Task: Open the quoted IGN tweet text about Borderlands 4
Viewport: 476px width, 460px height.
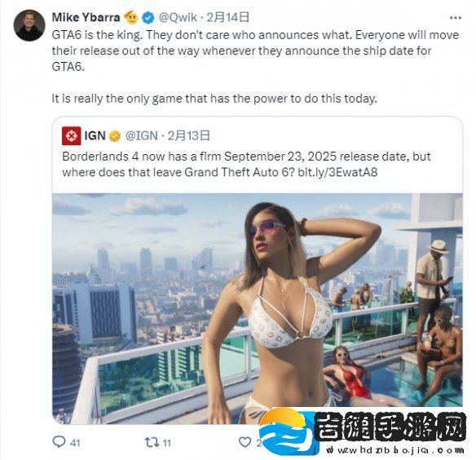Action: 246,165
